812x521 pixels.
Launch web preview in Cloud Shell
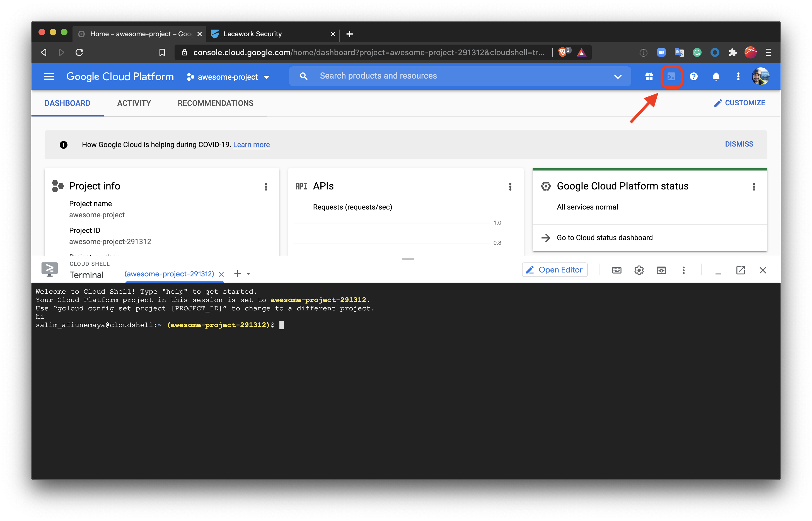coord(661,270)
